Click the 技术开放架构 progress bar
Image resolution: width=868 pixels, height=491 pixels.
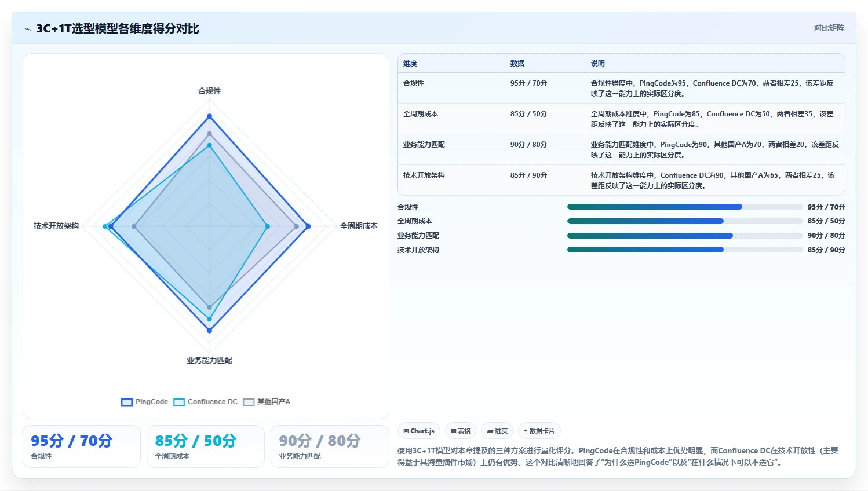click(685, 250)
